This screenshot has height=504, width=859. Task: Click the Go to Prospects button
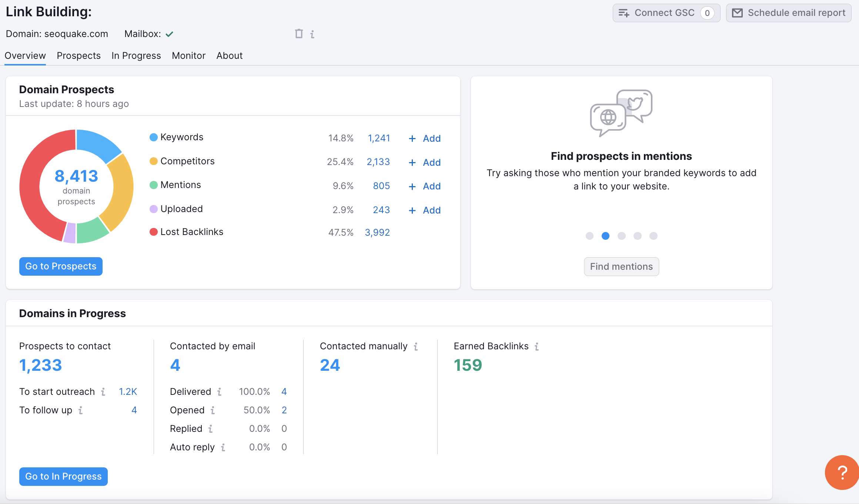(60, 266)
